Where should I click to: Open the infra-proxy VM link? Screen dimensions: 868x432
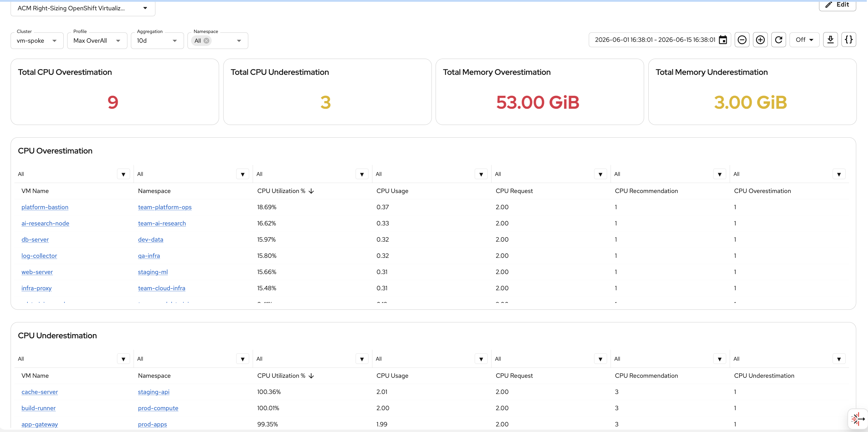(36, 288)
